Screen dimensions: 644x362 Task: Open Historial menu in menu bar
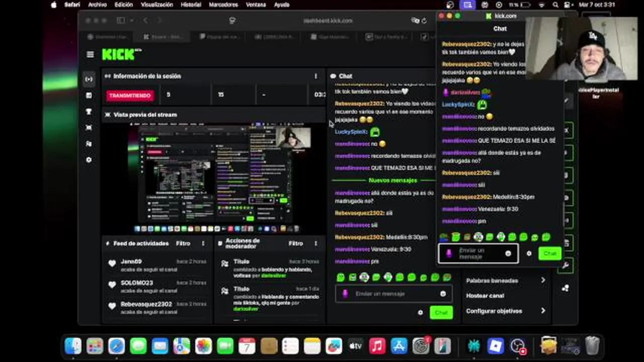coord(191,5)
